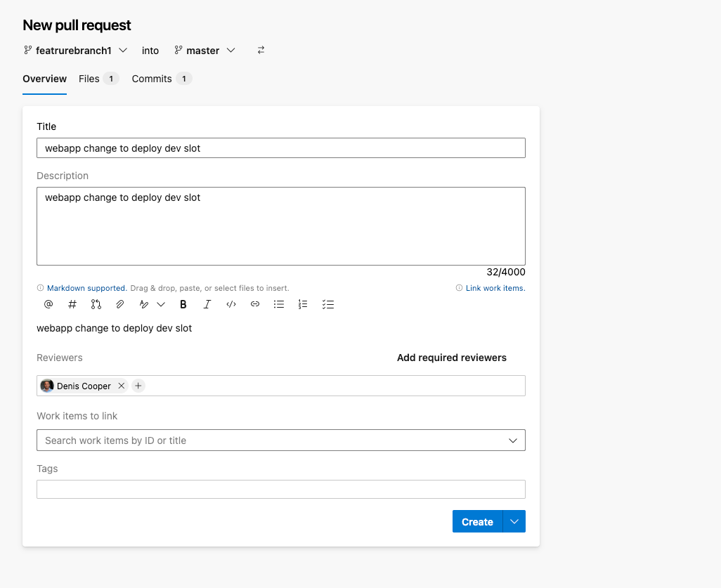Open the Create button options chevron

(514, 521)
